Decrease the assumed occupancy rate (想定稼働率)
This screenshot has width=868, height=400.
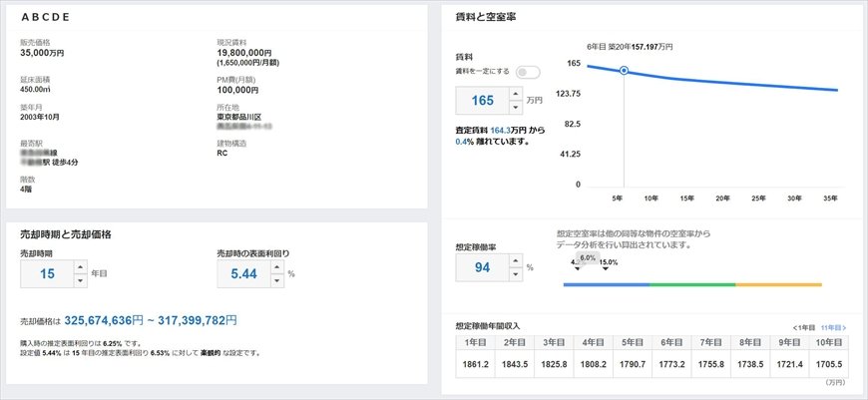(x=515, y=273)
